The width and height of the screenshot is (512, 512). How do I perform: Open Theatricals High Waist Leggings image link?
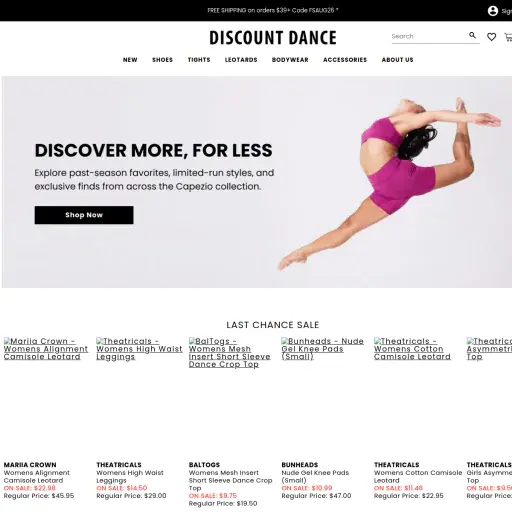139,349
